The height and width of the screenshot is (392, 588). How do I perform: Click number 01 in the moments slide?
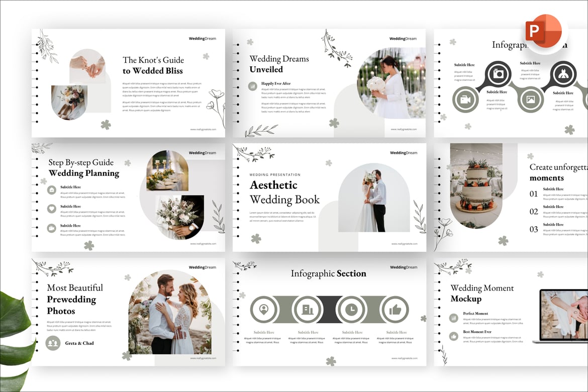(534, 194)
